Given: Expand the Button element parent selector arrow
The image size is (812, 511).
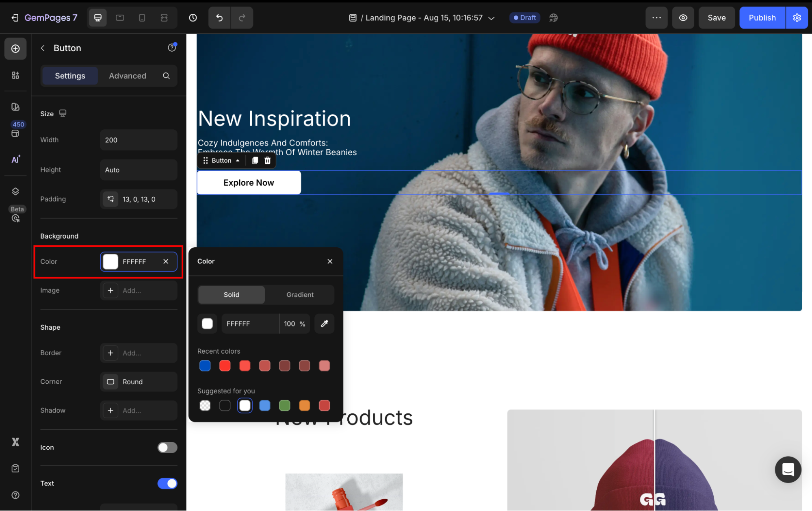Looking at the screenshot, I should 238,161.
